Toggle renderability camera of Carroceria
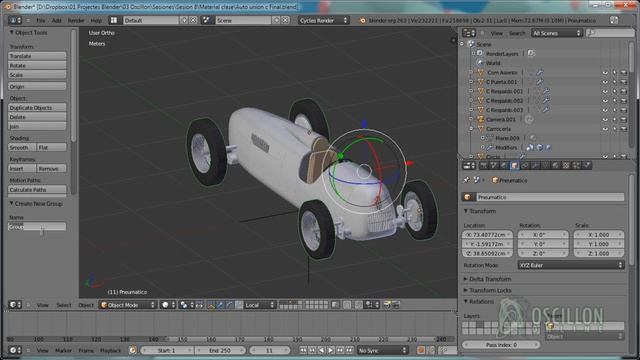640x360 pixels. (x=624, y=129)
